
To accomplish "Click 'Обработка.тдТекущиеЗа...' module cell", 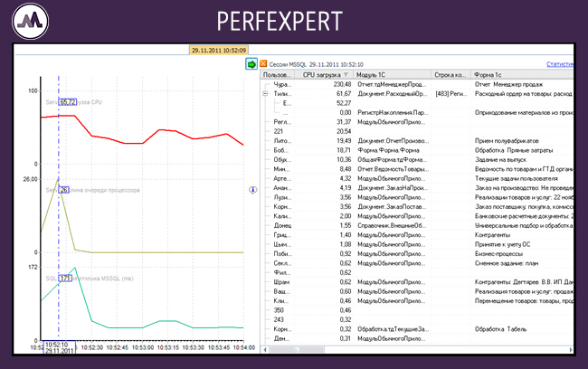I will [x=393, y=329].
